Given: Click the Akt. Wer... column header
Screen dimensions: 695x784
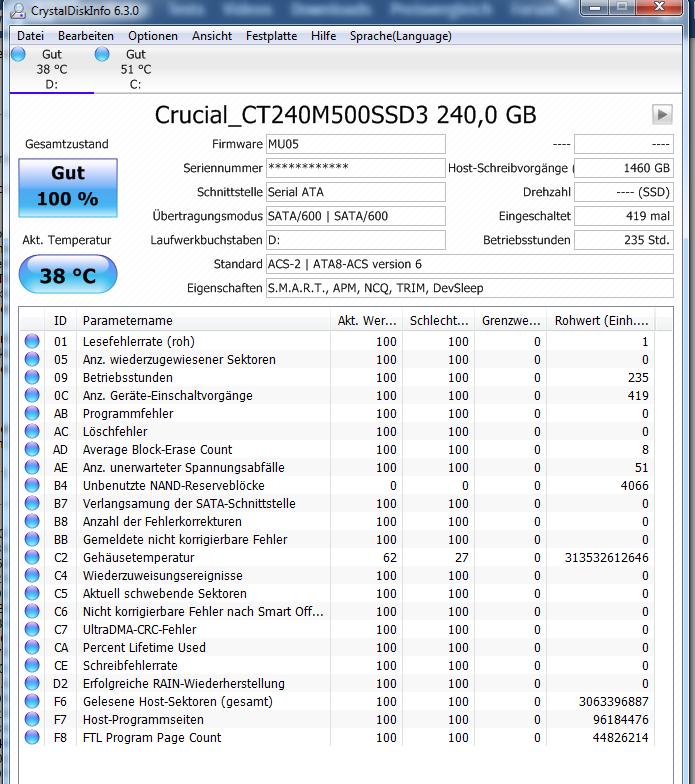Looking at the screenshot, I should pyautogui.click(x=366, y=320).
